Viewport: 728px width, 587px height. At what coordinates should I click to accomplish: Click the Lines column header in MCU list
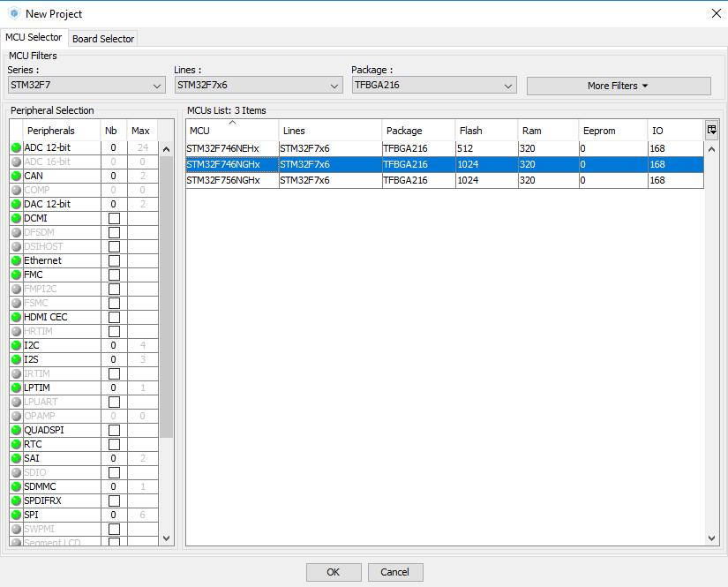[330, 131]
